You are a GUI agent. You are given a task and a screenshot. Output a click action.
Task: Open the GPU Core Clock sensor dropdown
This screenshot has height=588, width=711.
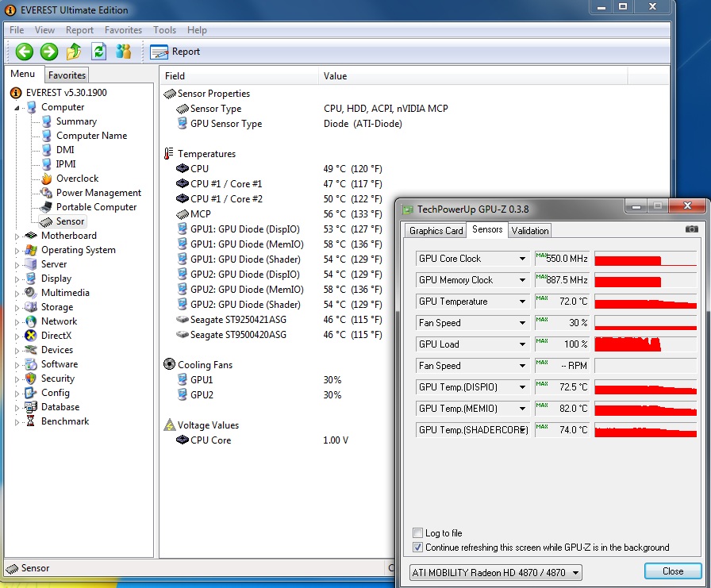point(522,259)
